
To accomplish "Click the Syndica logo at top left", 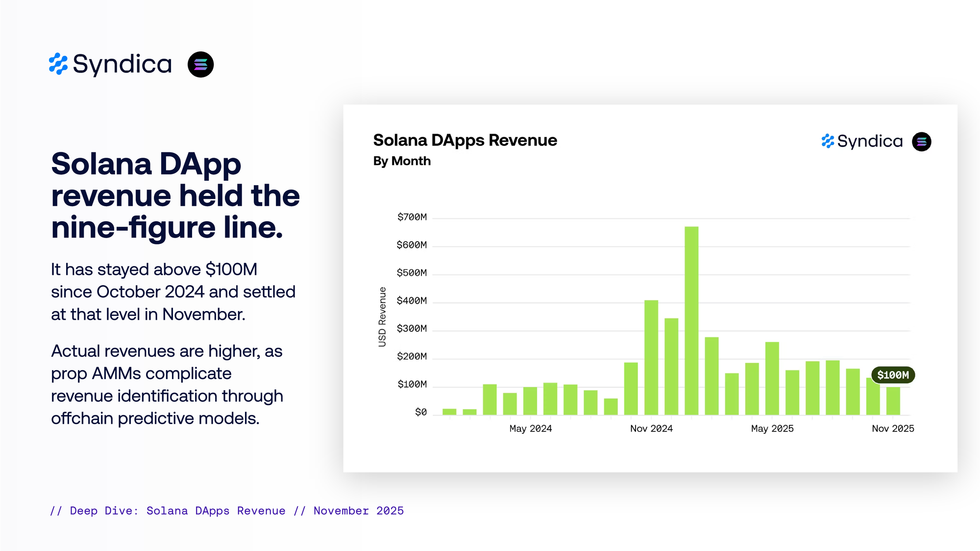I will coord(111,64).
